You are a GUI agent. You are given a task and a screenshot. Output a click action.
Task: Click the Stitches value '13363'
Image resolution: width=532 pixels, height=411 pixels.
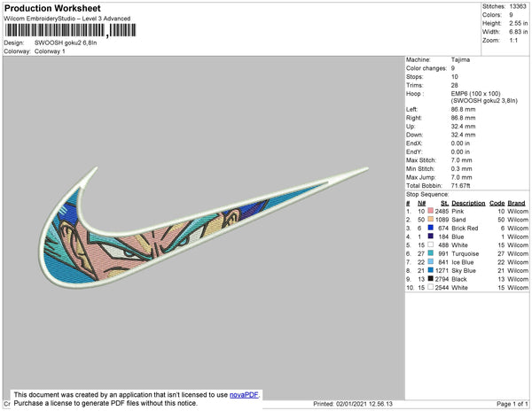pyautogui.click(x=518, y=6)
